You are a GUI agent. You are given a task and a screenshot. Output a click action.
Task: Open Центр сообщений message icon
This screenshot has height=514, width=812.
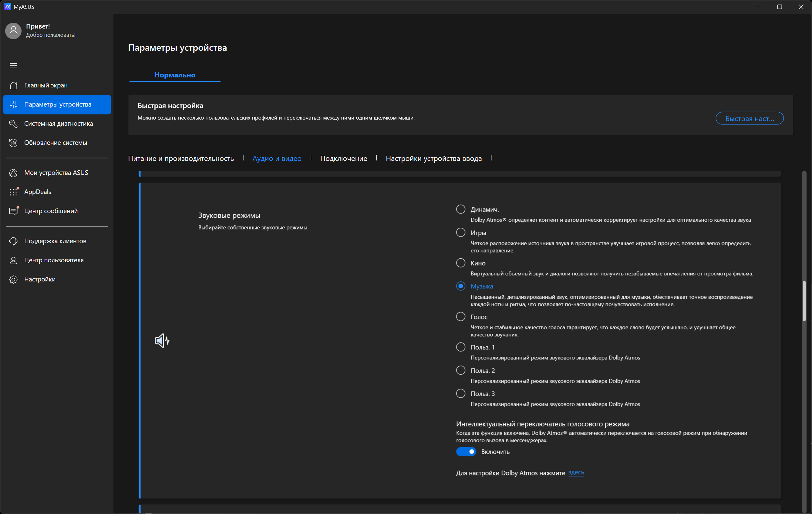13,211
